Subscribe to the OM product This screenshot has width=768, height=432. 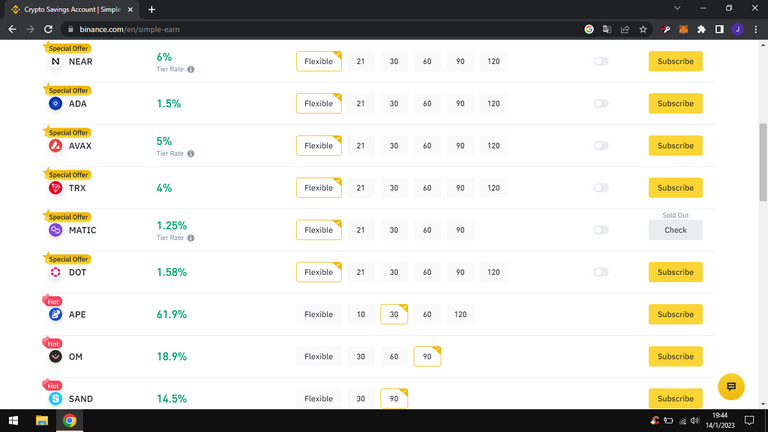(675, 357)
